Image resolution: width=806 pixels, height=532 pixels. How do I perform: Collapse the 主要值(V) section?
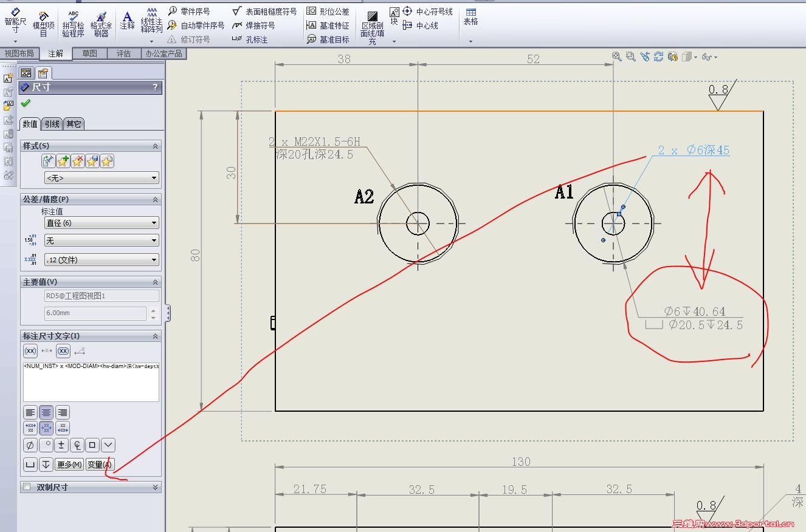pyautogui.click(x=156, y=282)
